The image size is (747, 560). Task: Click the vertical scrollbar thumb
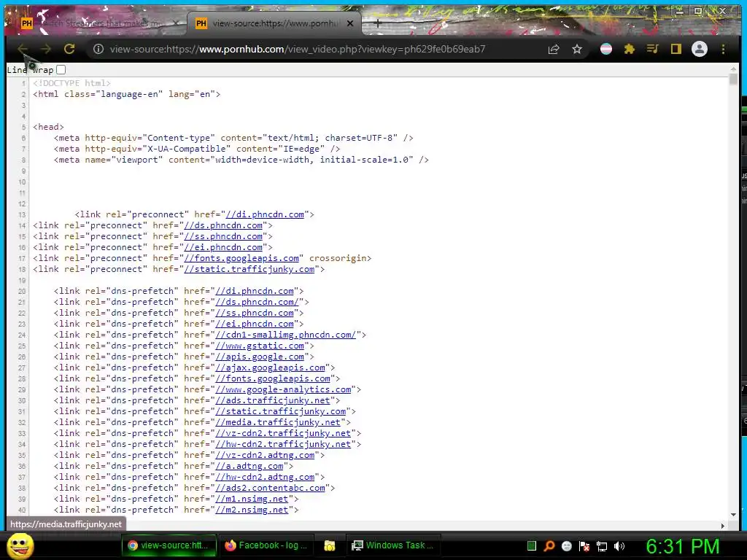(733, 79)
